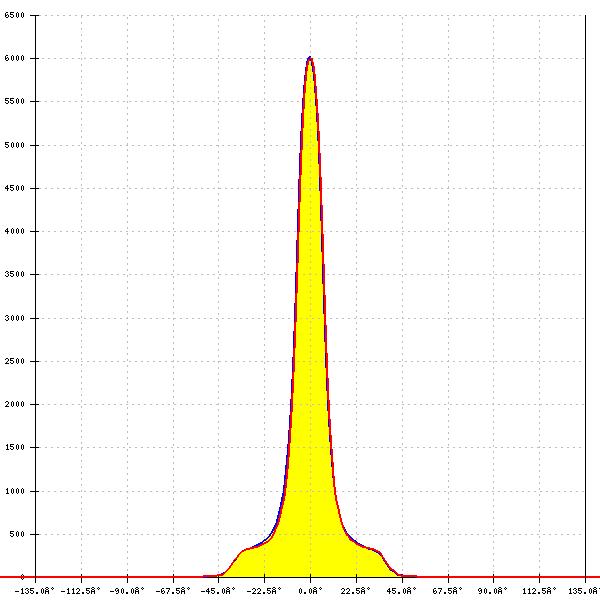Click the -90.0 x-axis label

(127, 591)
